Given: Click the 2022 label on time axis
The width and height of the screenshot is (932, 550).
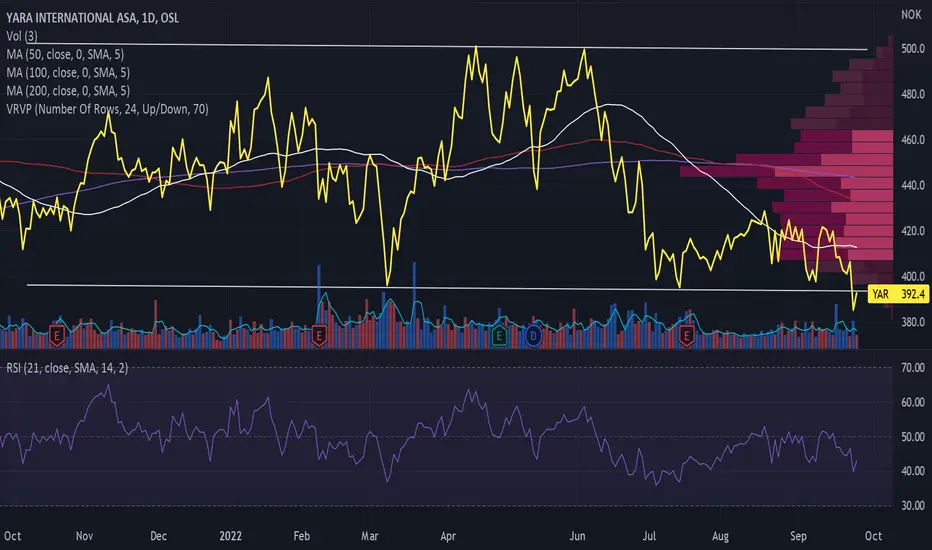Looking at the screenshot, I should [231, 536].
